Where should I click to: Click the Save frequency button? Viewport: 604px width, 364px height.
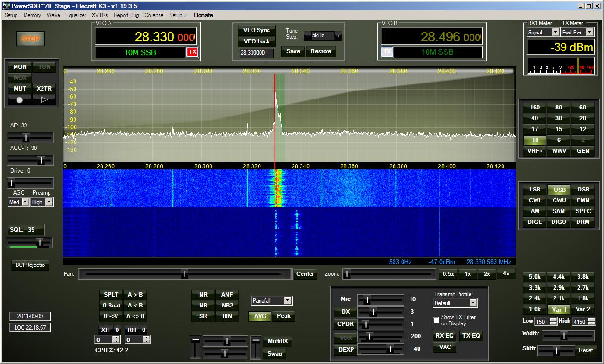(293, 51)
